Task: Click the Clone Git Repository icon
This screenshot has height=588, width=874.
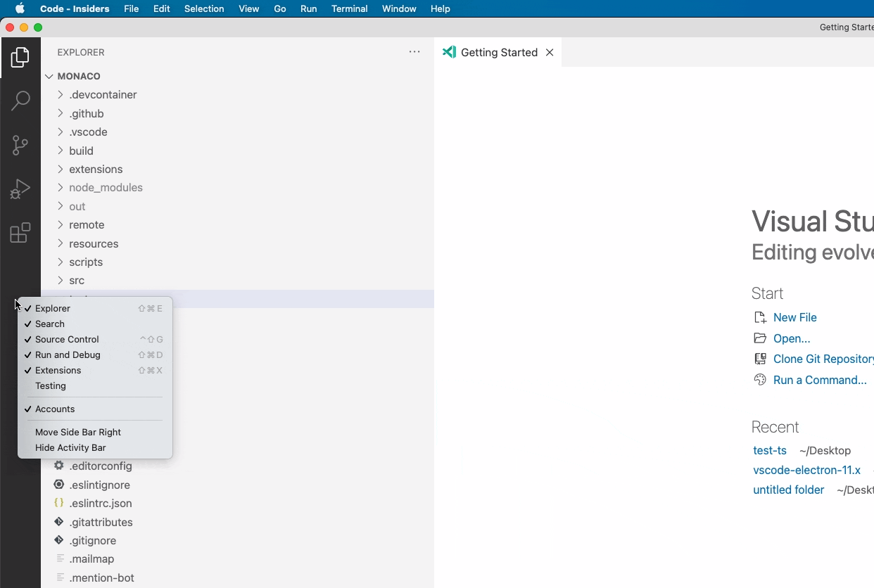Action: point(760,359)
